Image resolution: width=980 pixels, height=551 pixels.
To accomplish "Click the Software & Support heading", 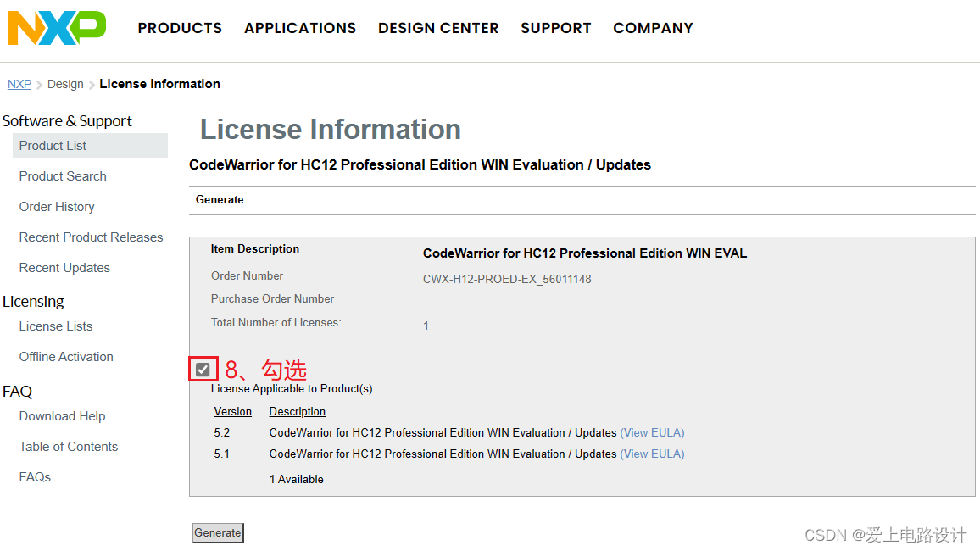I will point(67,120).
